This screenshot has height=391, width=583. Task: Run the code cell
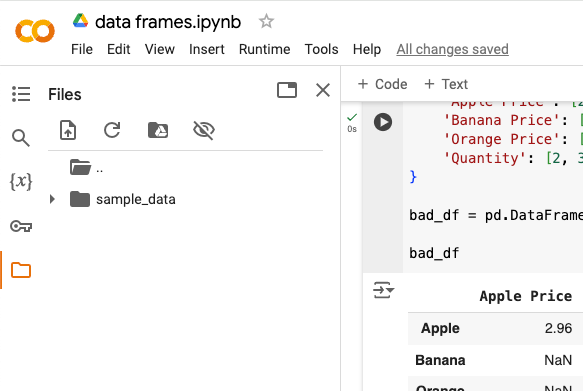click(x=383, y=122)
